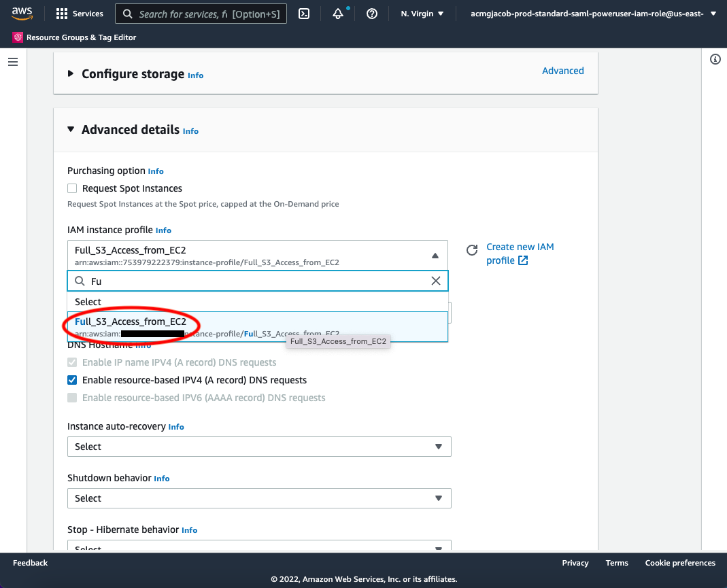Screen dimensions: 727x588
Task: Open the help question mark menu
Action: [372, 14]
